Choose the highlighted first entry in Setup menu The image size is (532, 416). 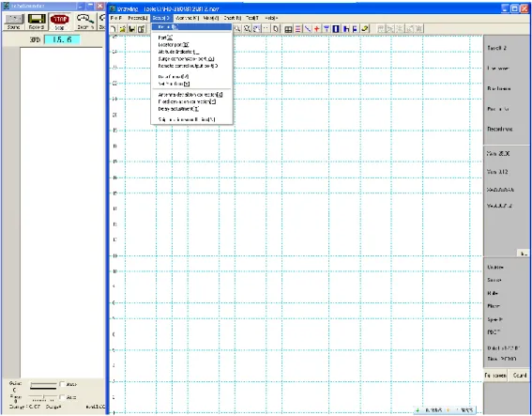(x=191, y=27)
